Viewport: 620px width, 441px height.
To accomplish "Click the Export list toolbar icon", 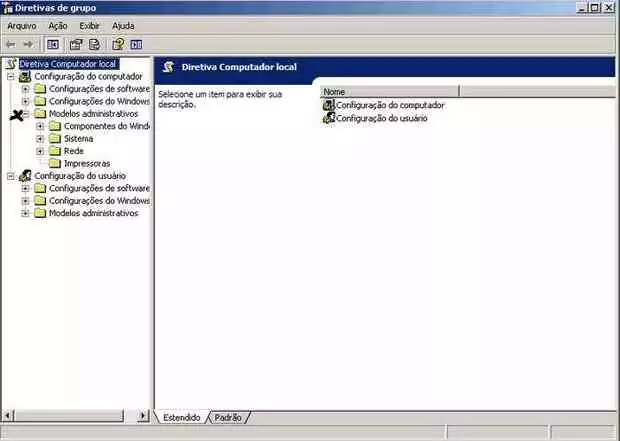I will [94, 44].
